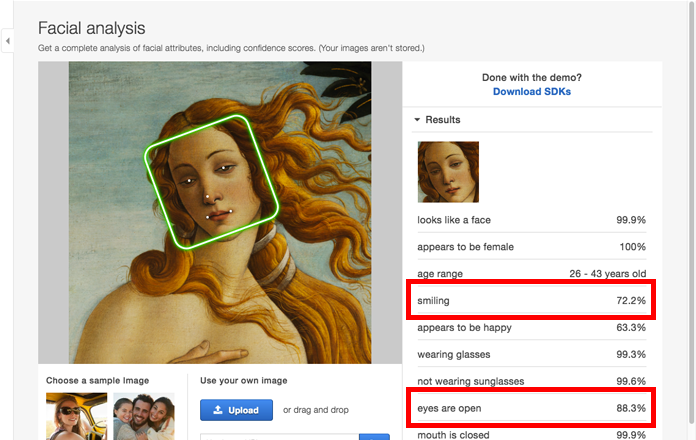Click the page's vertical scrollbar
The image size is (696, 440).
point(692,213)
